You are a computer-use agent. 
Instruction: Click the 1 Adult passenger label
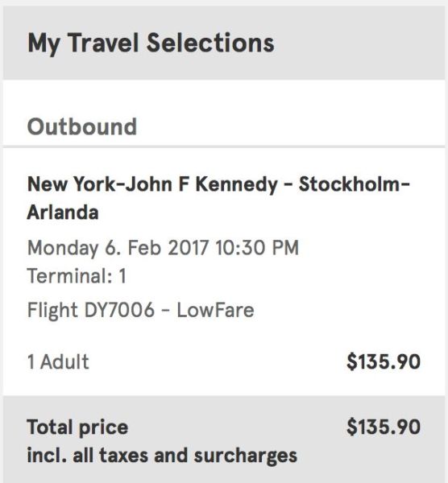(58, 361)
